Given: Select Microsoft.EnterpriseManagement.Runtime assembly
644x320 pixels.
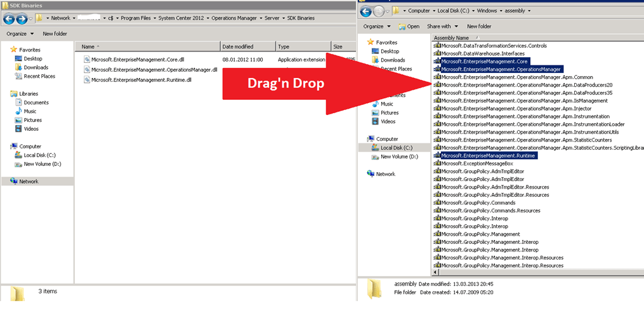Looking at the screenshot, I should [488, 156].
